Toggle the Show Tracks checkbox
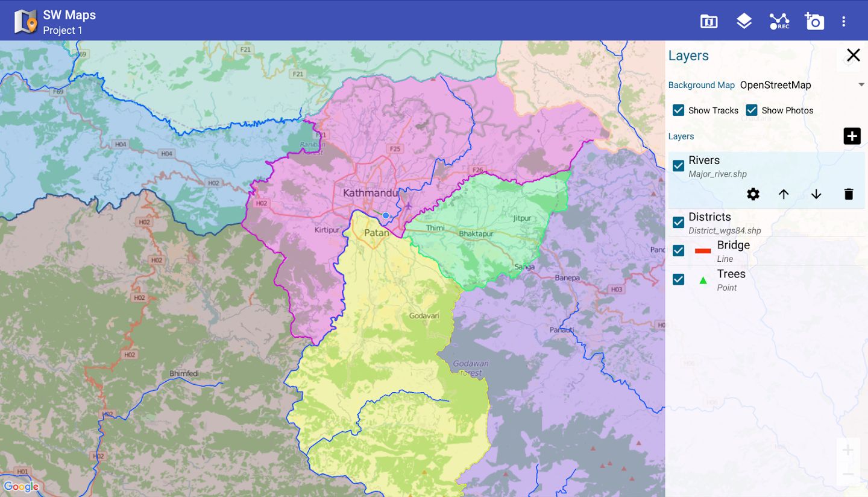 (679, 110)
